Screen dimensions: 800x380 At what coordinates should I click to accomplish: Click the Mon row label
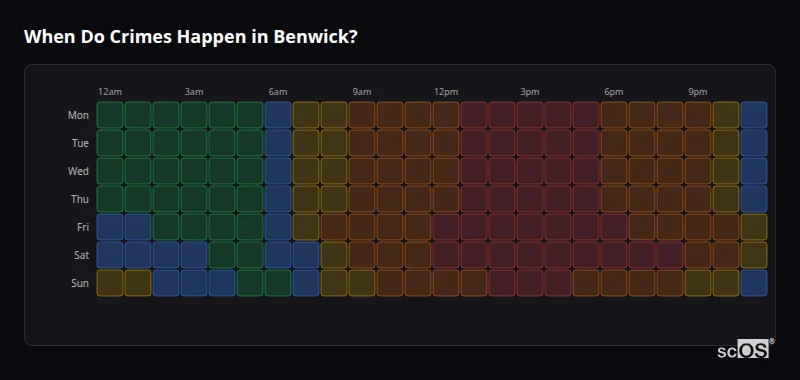coord(78,115)
